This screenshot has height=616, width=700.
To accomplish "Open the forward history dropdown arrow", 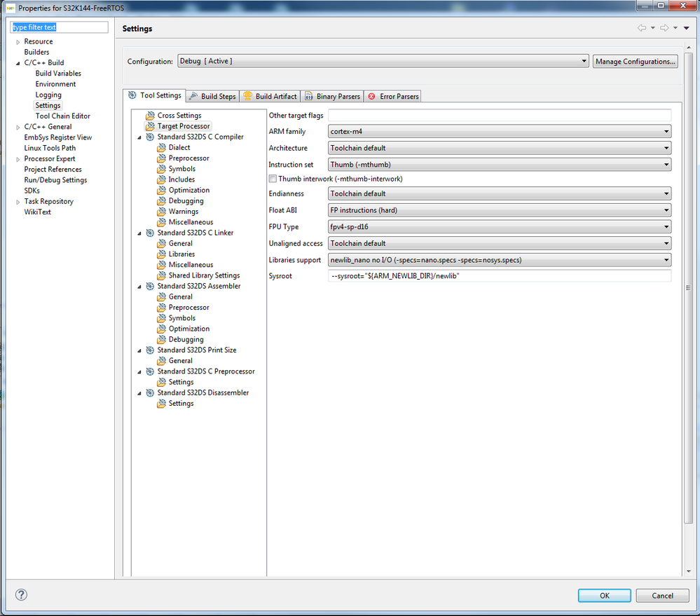I will pos(675,28).
